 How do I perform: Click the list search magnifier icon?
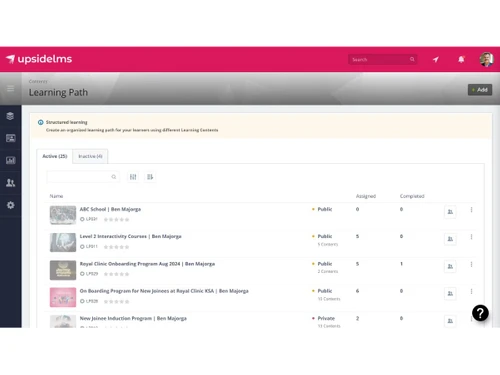pos(114,177)
